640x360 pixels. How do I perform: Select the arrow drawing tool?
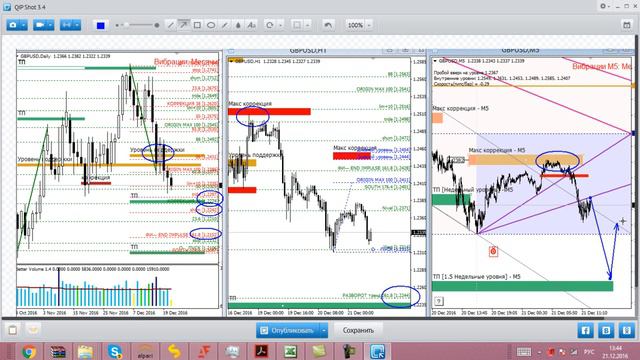[184, 25]
